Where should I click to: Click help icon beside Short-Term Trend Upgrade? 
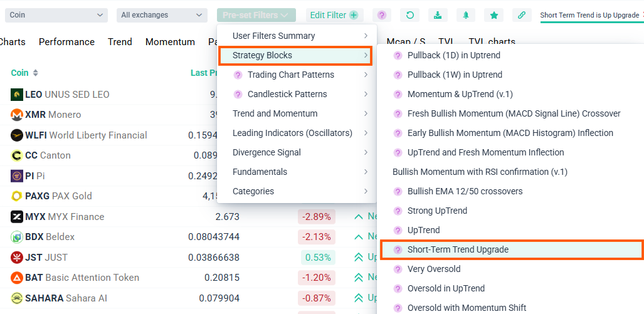tap(397, 249)
